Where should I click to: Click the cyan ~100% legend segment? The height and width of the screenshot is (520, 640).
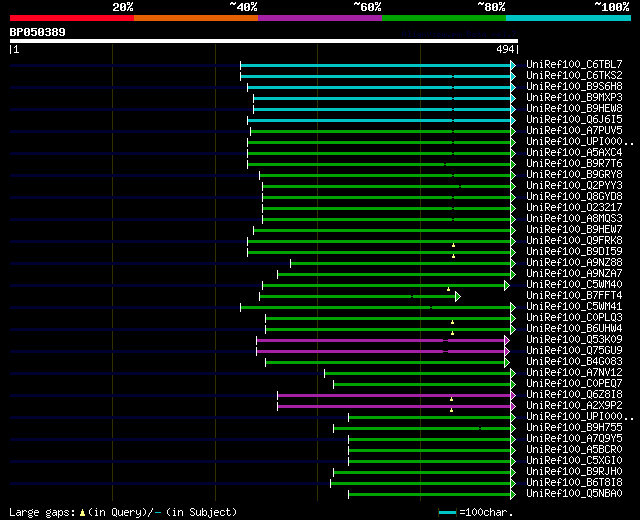[x=569, y=18]
